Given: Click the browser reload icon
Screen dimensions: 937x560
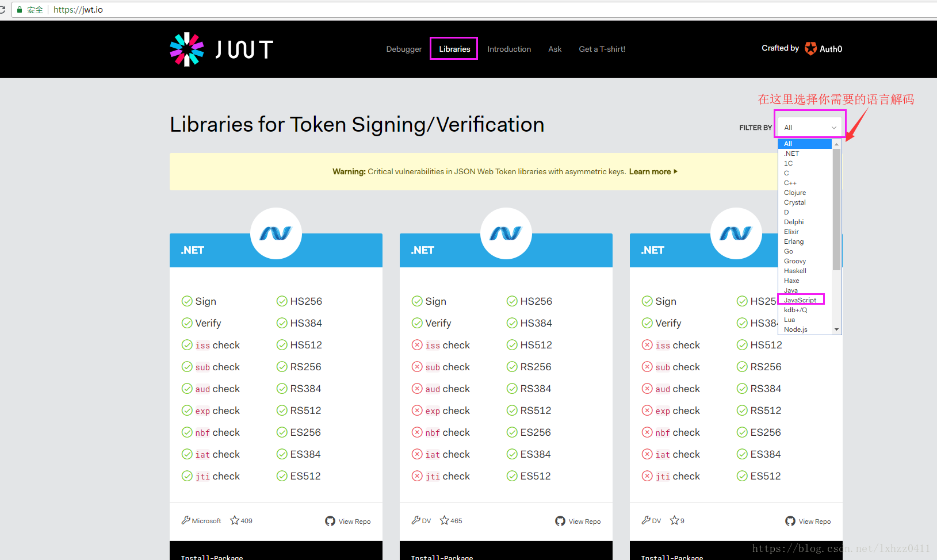Looking at the screenshot, I should coord(2,10).
